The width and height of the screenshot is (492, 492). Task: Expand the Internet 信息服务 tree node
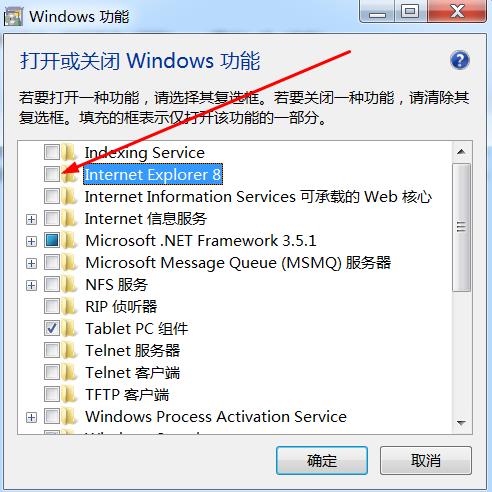tap(31, 219)
